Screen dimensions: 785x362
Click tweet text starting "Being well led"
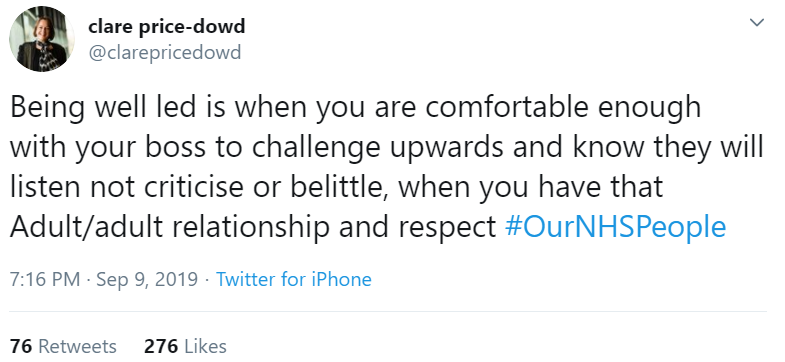386,167
